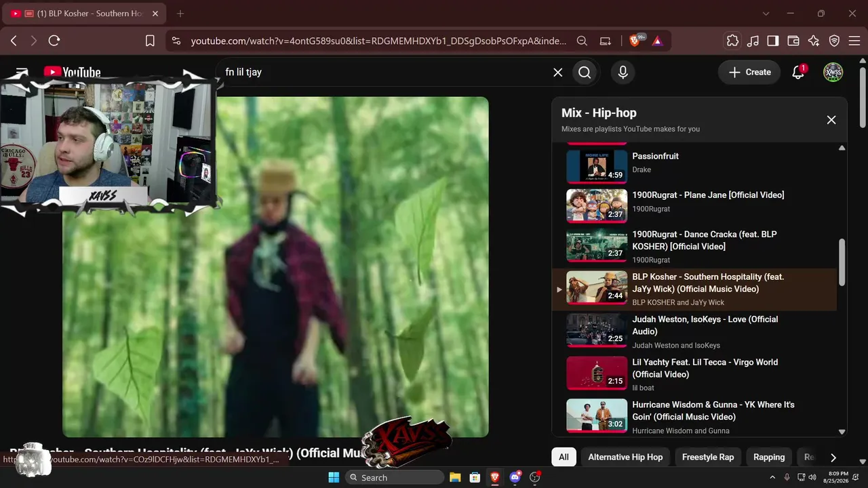Screen dimensions: 868x488
Task: Open the Brave main hamburger menu
Action: click(854, 41)
